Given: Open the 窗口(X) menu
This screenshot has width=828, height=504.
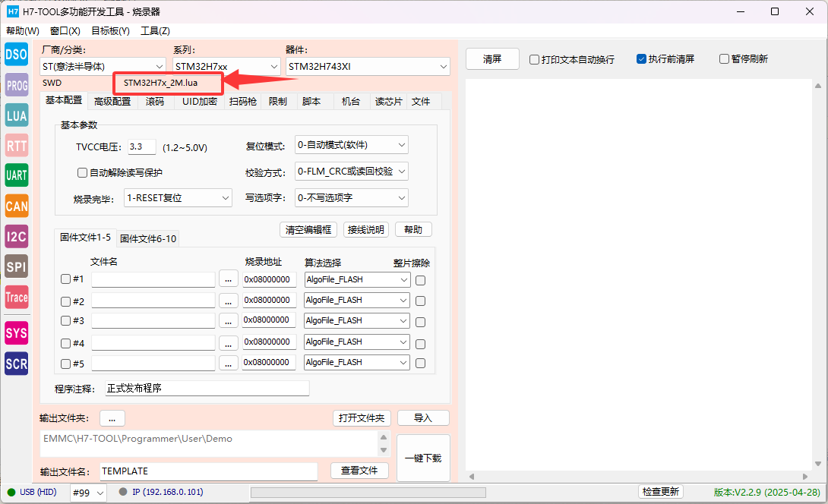Looking at the screenshot, I should tap(65, 30).
